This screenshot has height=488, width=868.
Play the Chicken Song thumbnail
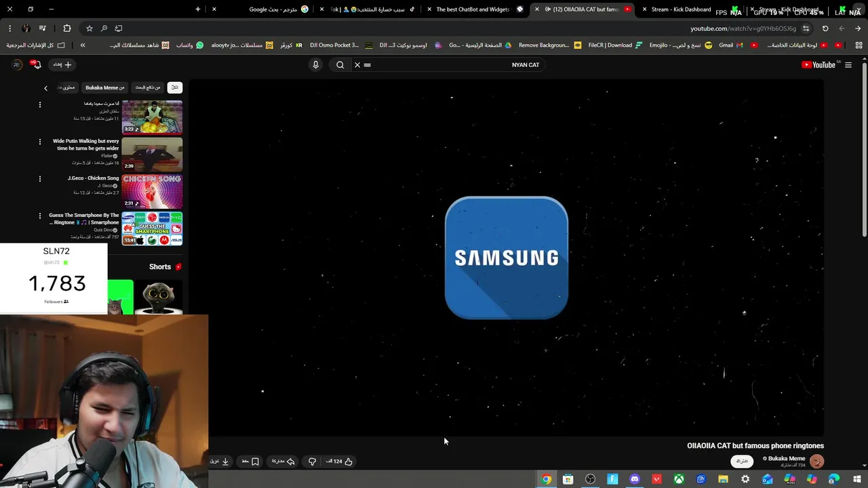coord(152,192)
